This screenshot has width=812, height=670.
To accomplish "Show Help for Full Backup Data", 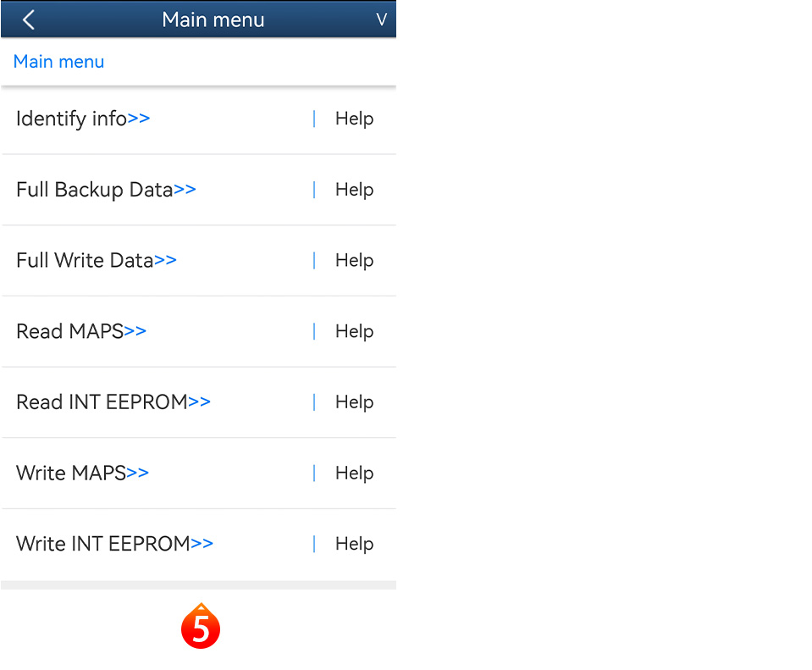I will 354,190.
